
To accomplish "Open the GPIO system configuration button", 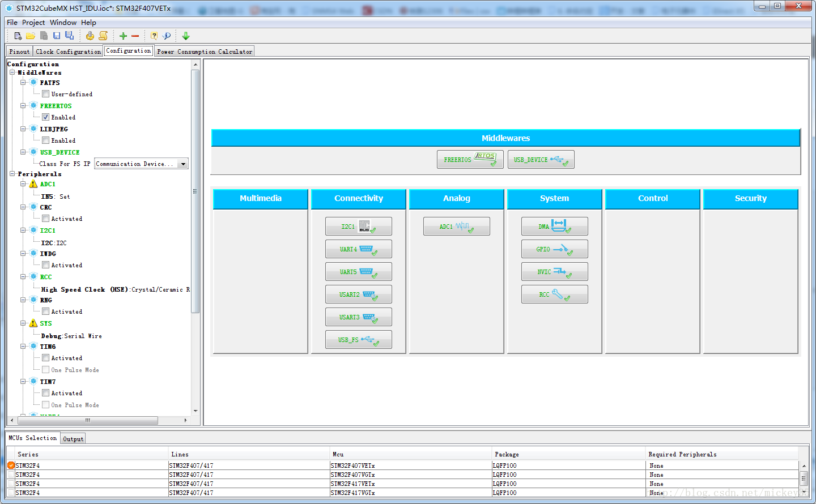I will click(555, 249).
